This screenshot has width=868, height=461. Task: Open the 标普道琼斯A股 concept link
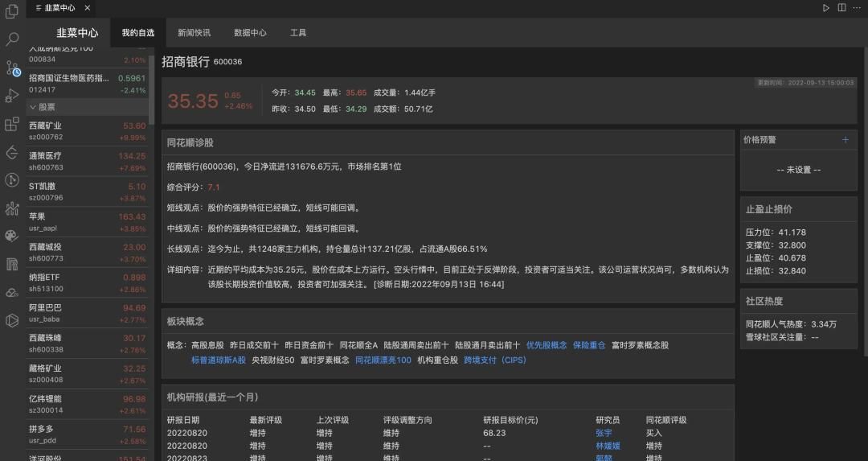coord(219,360)
